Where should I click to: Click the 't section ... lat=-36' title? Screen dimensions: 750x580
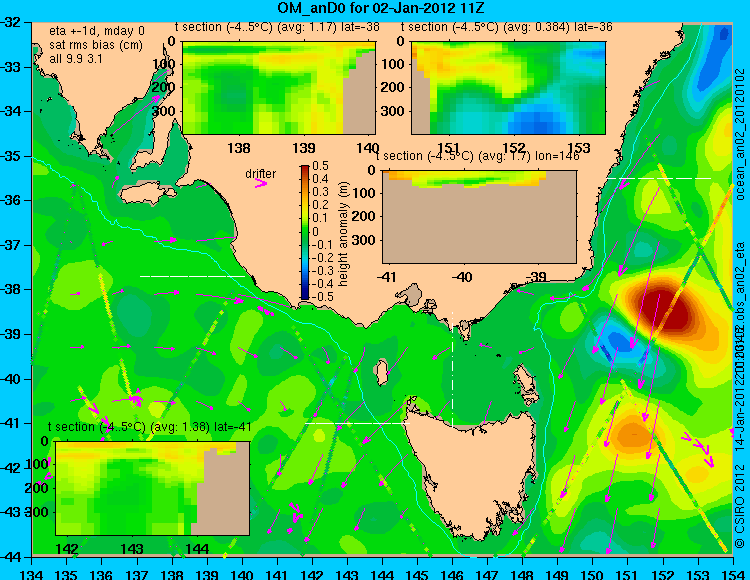pyautogui.click(x=507, y=27)
